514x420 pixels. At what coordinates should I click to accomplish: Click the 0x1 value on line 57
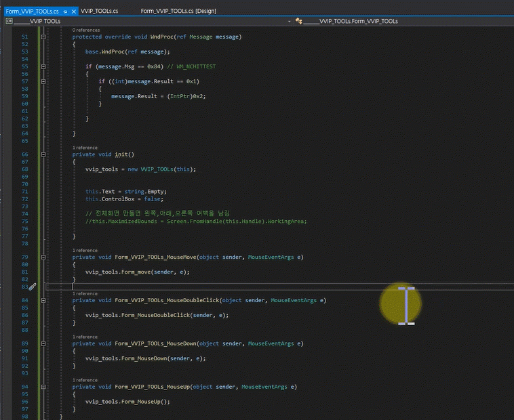point(191,81)
